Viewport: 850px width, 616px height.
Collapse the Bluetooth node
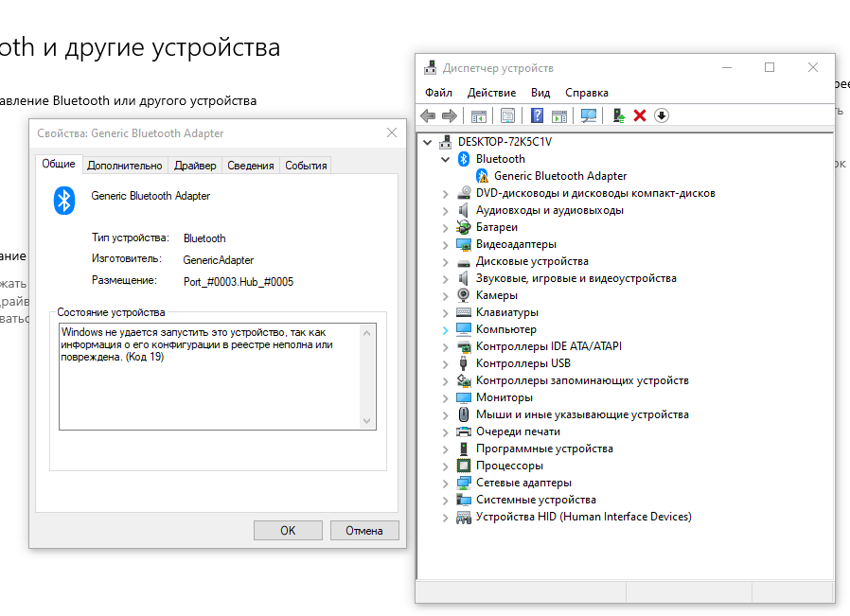coord(445,159)
